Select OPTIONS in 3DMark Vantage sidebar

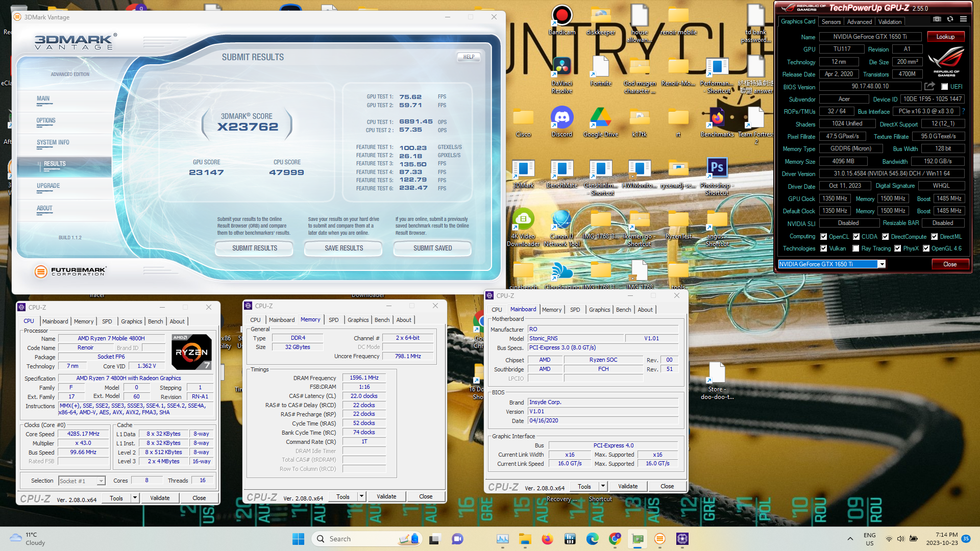point(46,121)
